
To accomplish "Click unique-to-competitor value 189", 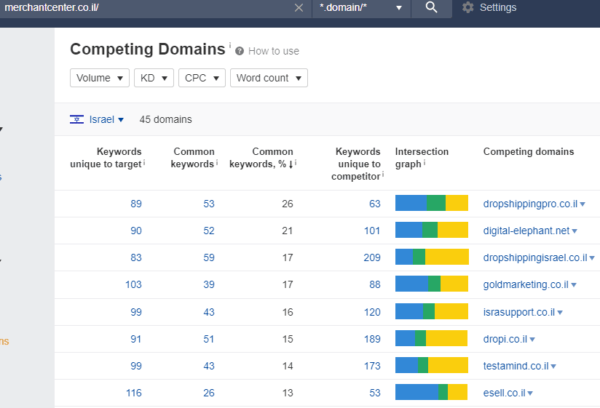I will [x=372, y=339].
